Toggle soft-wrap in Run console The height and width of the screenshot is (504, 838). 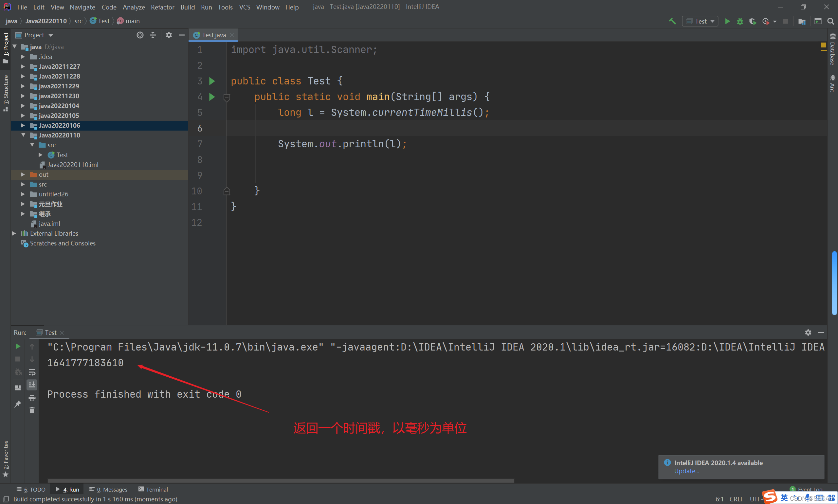32,372
